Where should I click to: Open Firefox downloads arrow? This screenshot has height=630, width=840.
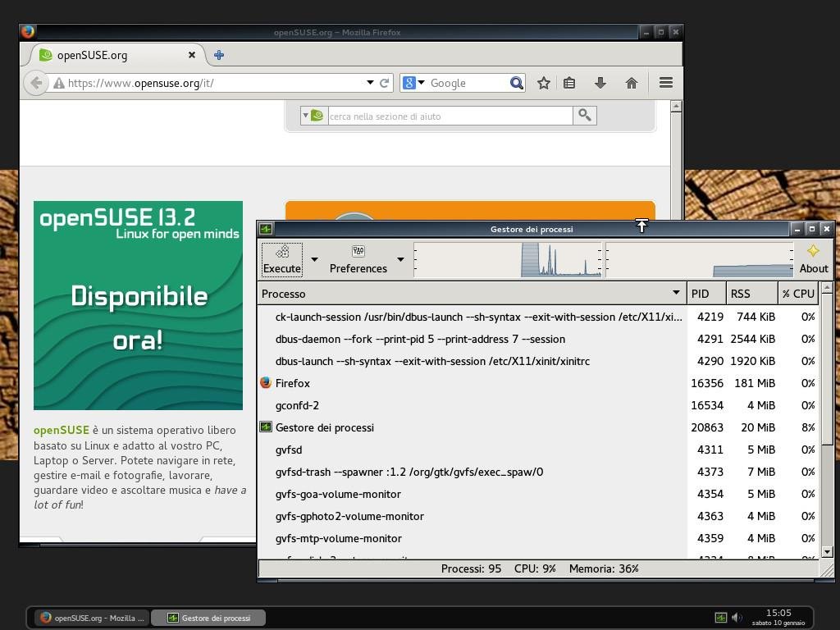[x=600, y=83]
